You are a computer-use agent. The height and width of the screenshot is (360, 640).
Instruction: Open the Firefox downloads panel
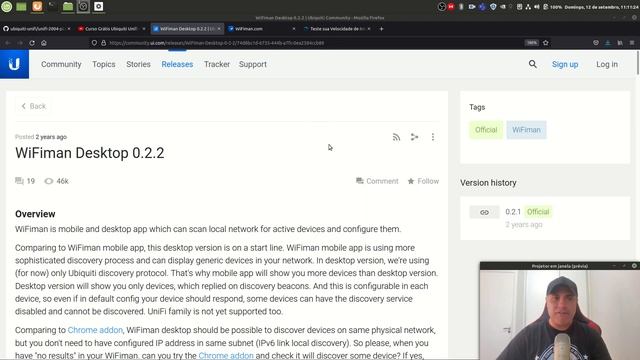click(608, 43)
